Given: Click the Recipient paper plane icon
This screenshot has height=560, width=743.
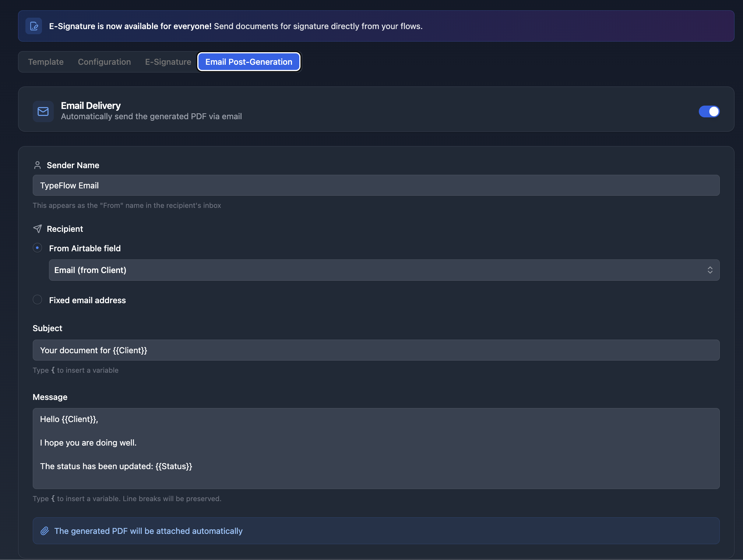Looking at the screenshot, I should point(37,229).
